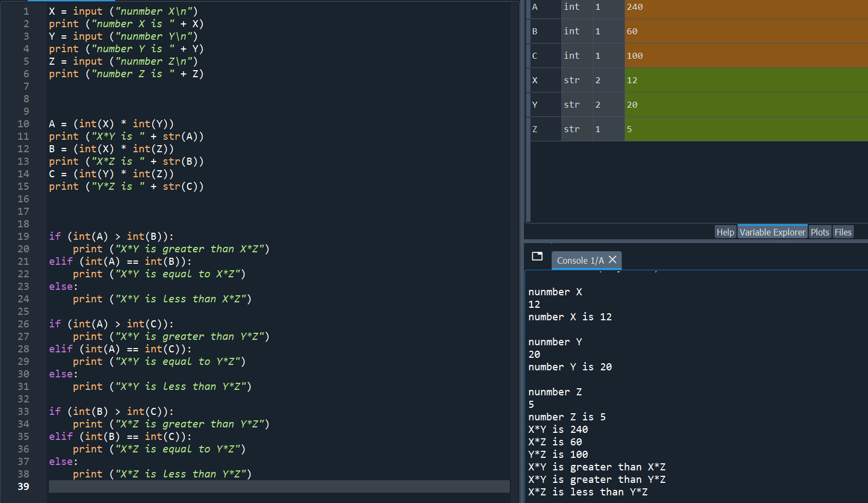Select variable C's value cell showing 100
The width and height of the screenshot is (868, 503).
click(x=745, y=56)
